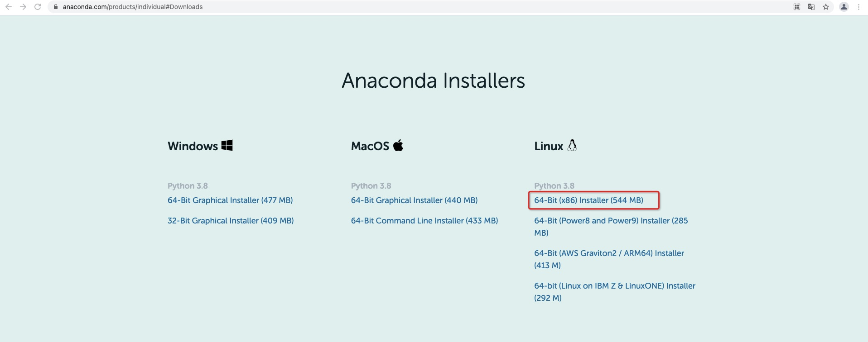The width and height of the screenshot is (868, 342).
Task: Open the QR code page icon
Action: [796, 7]
